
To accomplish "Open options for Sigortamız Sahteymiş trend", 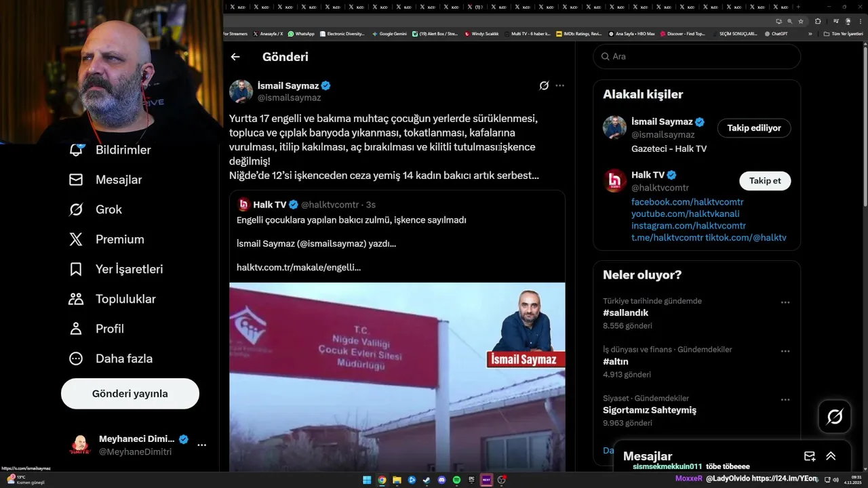I will coord(785,400).
